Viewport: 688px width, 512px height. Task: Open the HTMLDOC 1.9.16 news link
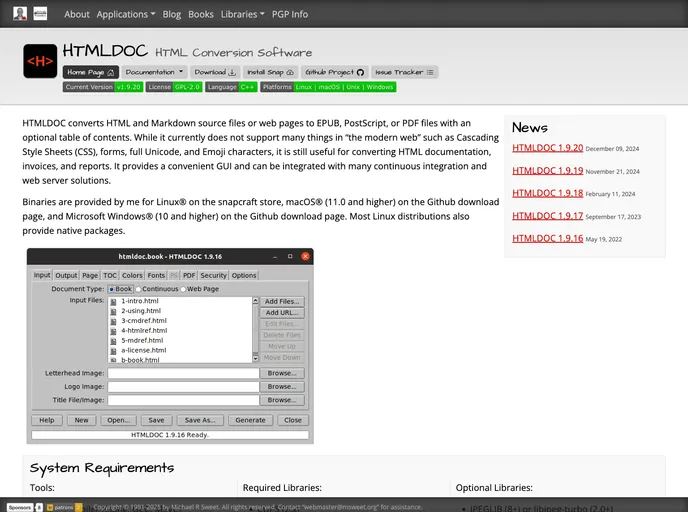click(547, 238)
